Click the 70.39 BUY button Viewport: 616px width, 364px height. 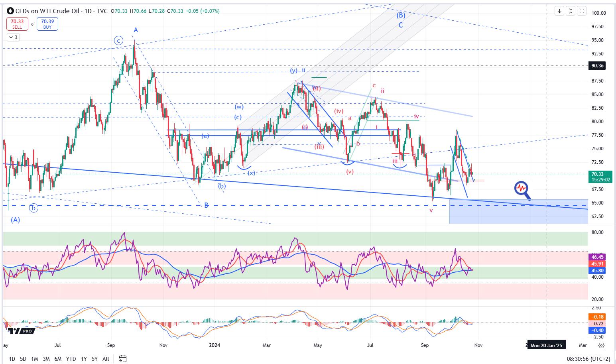click(47, 24)
